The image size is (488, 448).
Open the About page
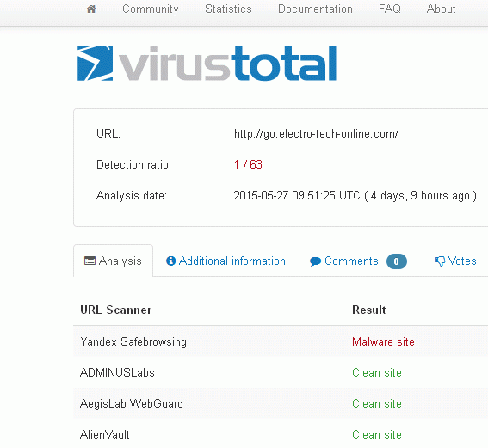441,9
